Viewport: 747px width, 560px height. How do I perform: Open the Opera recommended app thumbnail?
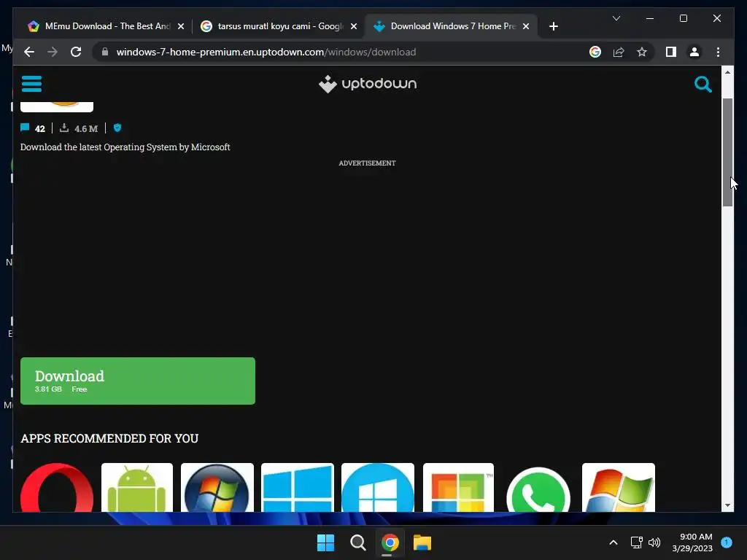(x=57, y=488)
